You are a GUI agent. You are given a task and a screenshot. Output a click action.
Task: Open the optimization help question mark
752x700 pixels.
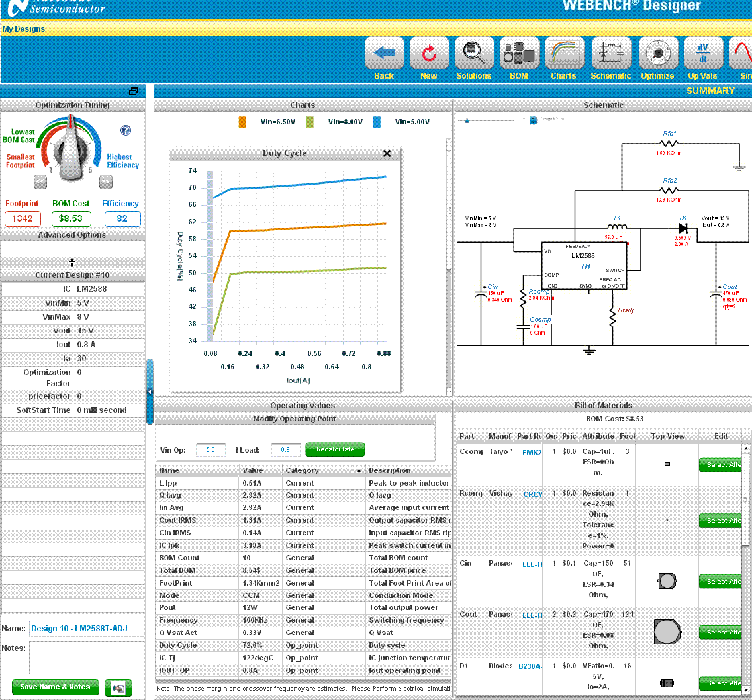126,130
